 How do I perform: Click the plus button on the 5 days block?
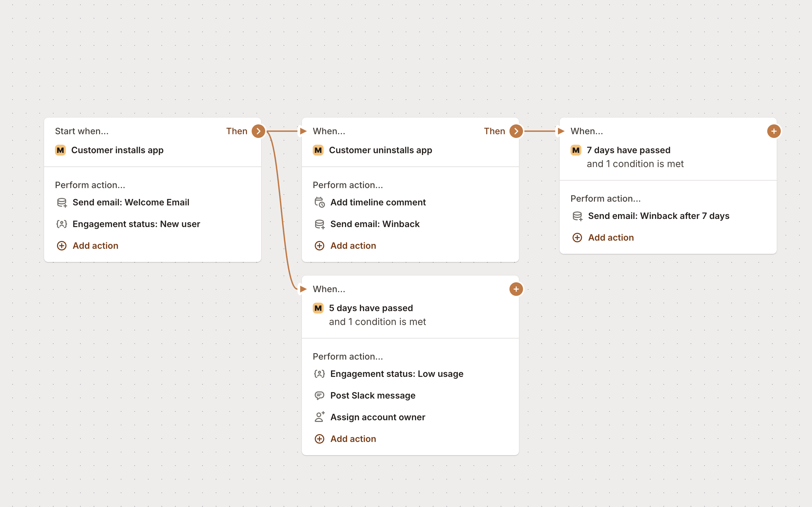tap(516, 289)
